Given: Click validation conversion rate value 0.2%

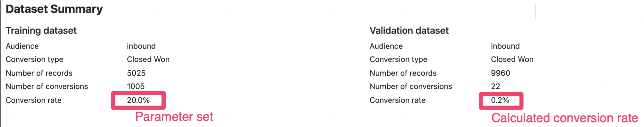Looking at the screenshot, I should click(x=500, y=100).
